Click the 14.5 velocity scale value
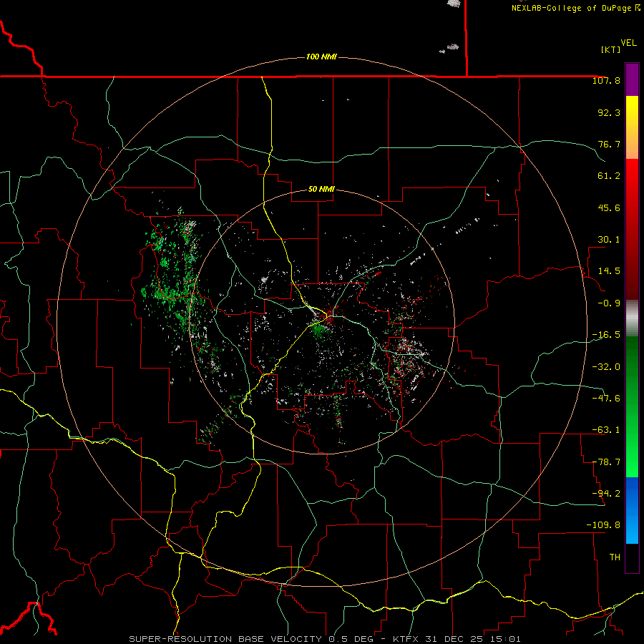The image size is (644, 644). click(609, 271)
